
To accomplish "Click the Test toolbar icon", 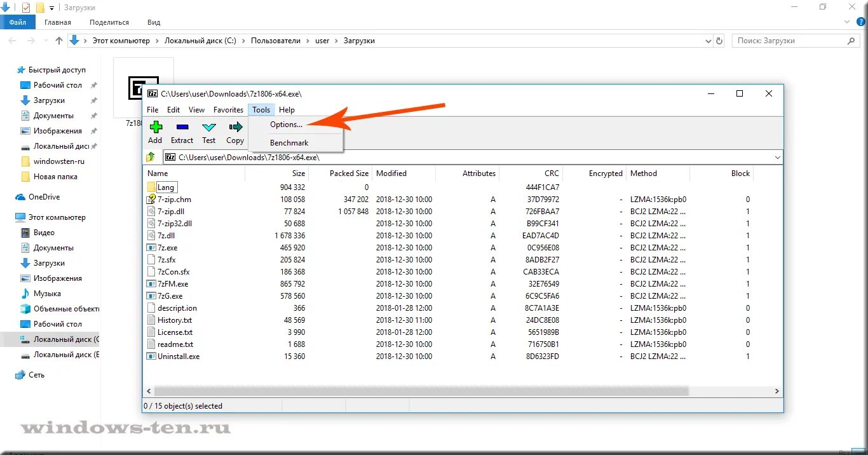I will tap(209, 127).
